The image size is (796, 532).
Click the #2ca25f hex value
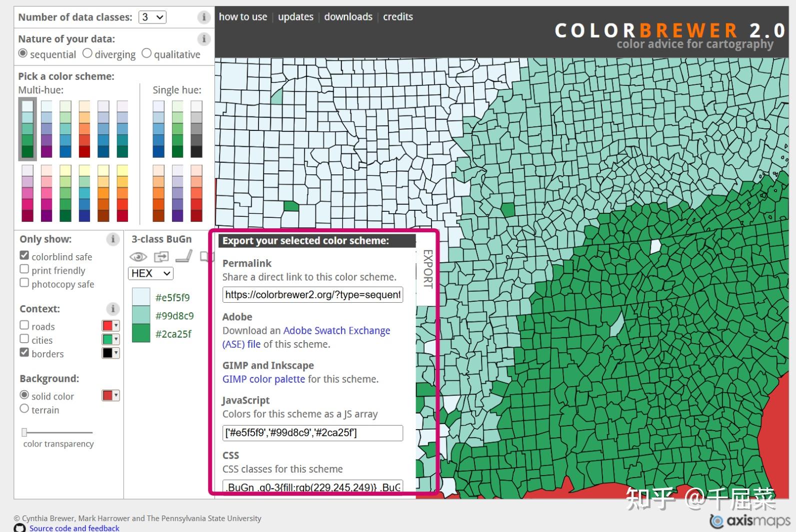pyautogui.click(x=173, y=334)
